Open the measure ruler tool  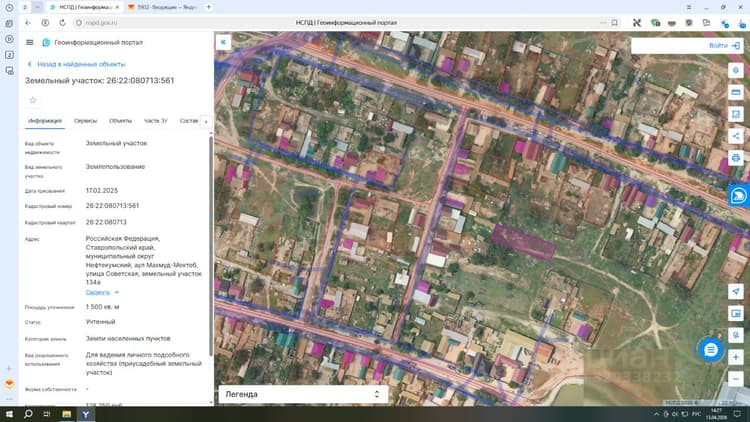pos(736,92)
